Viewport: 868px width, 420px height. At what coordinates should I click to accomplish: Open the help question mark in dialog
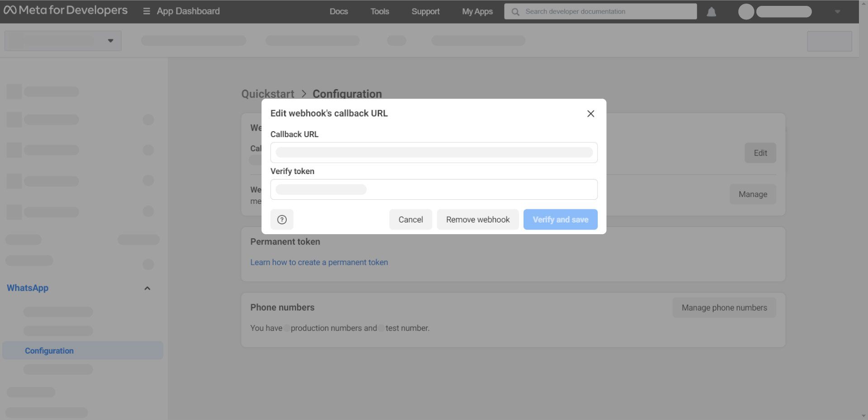click(282, 219)
